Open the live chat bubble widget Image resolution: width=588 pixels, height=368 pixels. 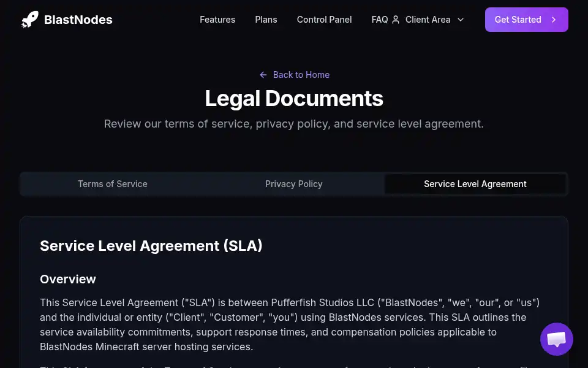pos(557,339)
